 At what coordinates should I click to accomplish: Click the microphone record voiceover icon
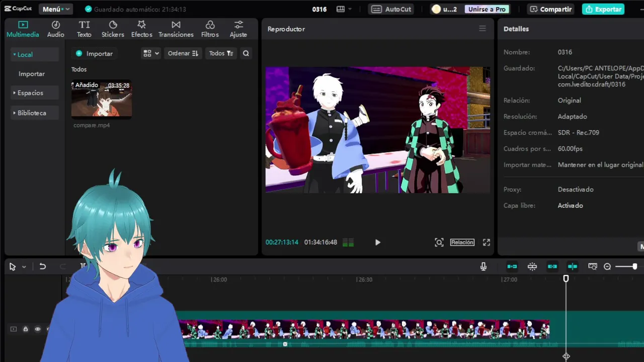(x=484, y=266)
